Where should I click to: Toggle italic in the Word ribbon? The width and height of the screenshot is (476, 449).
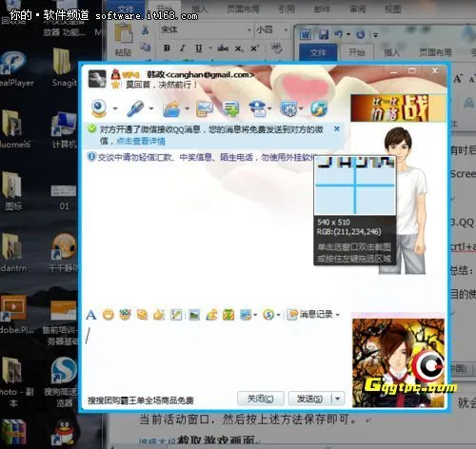point(182,49)
